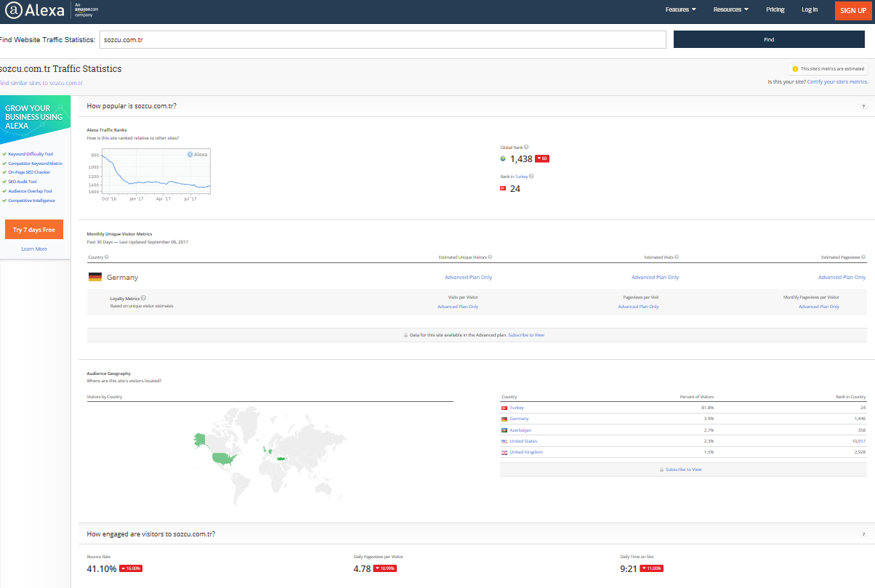Screen dimensions: 875x588
Task: Click Advanced Plan Only under Monthly Pageviews per Visitor
Action: click(819, 307)
